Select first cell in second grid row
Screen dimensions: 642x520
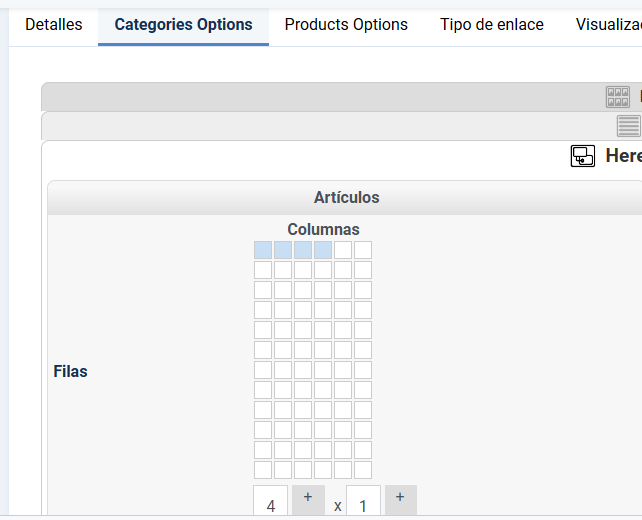coord(263,270)
